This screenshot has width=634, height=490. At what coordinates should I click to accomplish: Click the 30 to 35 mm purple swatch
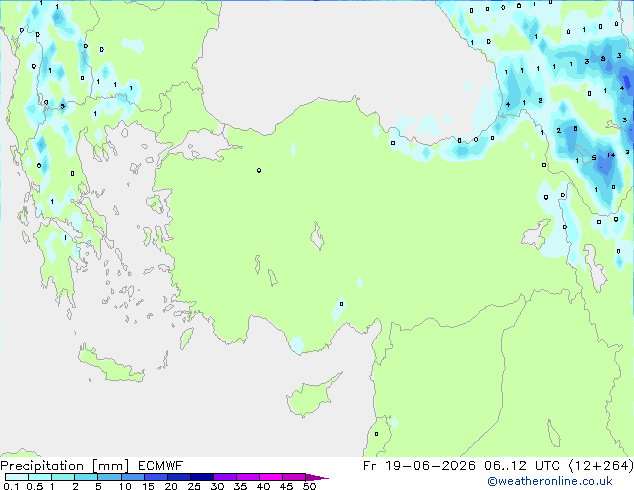pos(225,477)
